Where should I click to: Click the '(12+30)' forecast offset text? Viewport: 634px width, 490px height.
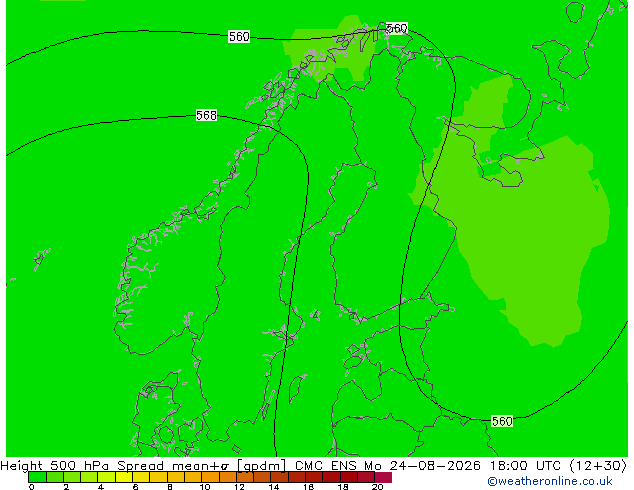click(x=598, y=466)
